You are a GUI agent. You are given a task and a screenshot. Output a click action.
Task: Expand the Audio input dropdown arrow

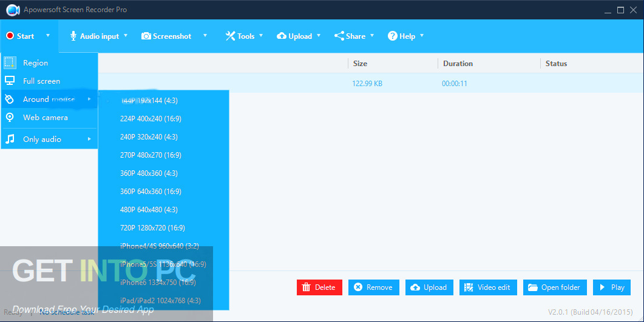[126, 36]
